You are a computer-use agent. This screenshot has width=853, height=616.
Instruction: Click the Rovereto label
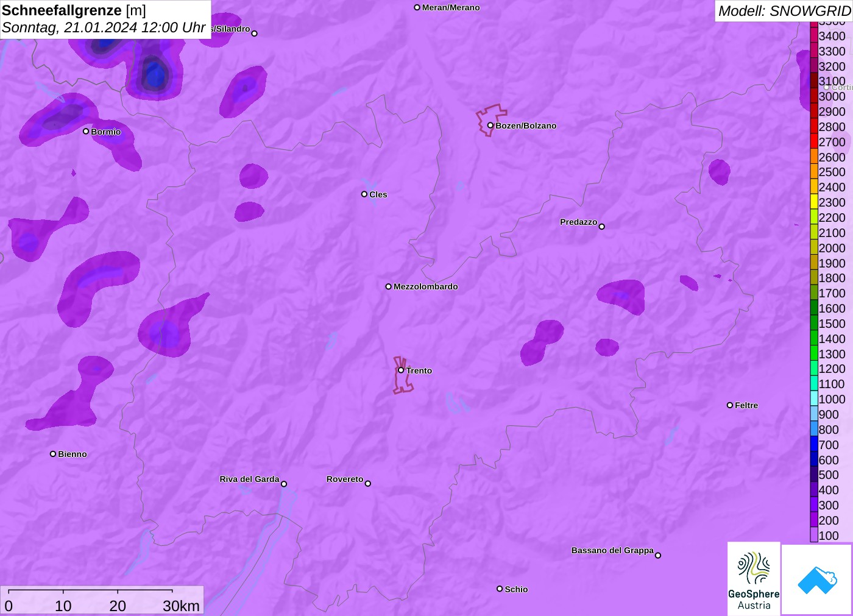point(345,479)
